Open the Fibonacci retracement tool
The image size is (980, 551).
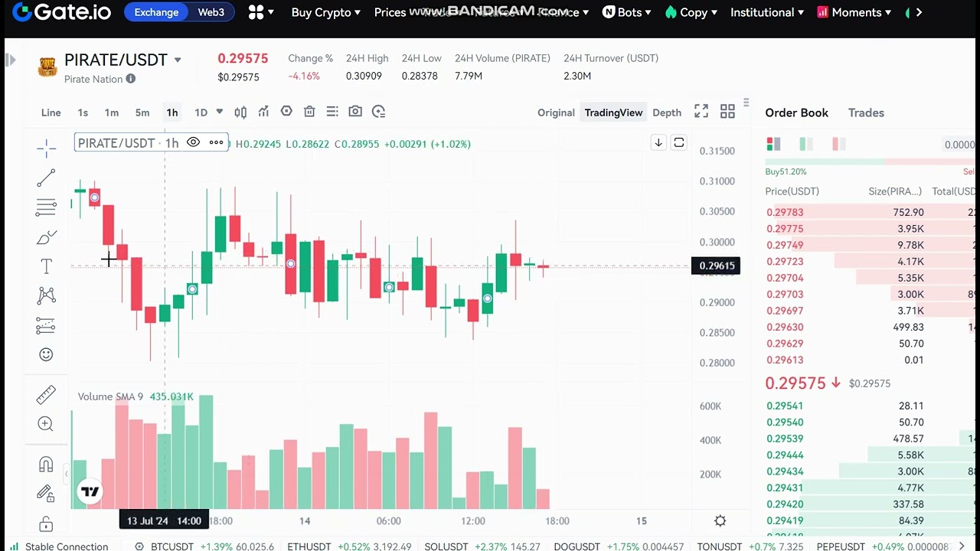tap(46, 207)
